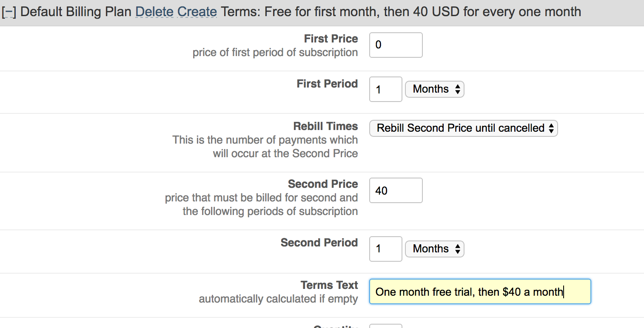Viewport: 644px width, 328px height.
Task: Collapse the billing plan using [−] toggle
Action: pyautogui.click(x=9, y=12)
